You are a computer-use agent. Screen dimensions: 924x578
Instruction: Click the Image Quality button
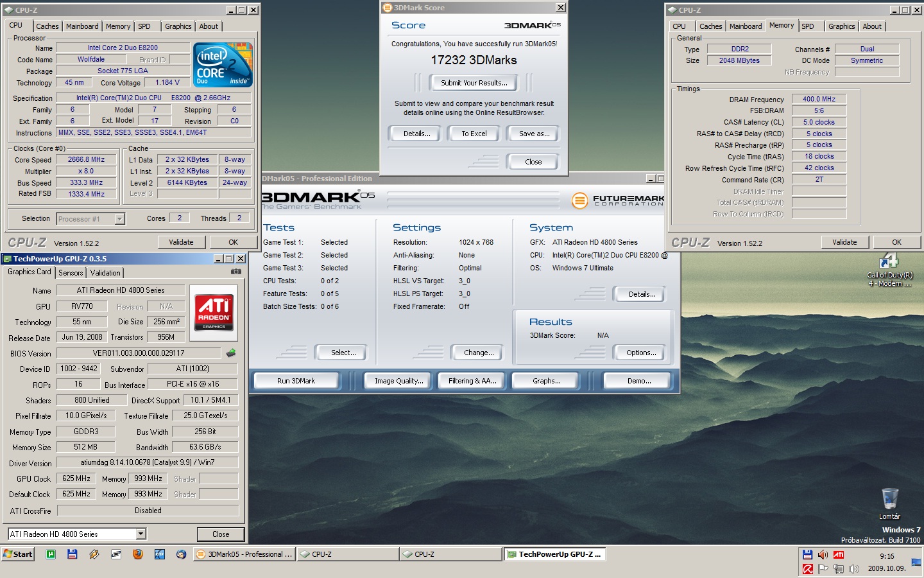399,381
